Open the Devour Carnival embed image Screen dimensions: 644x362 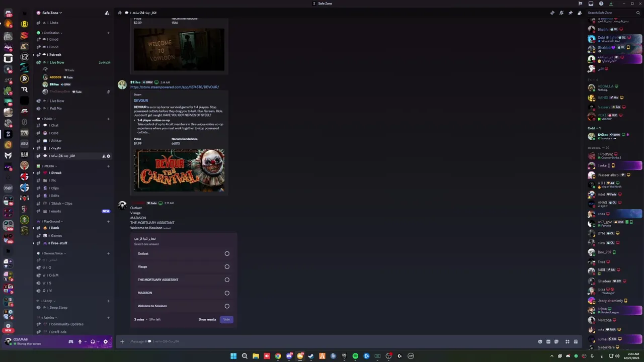(179, 170)
